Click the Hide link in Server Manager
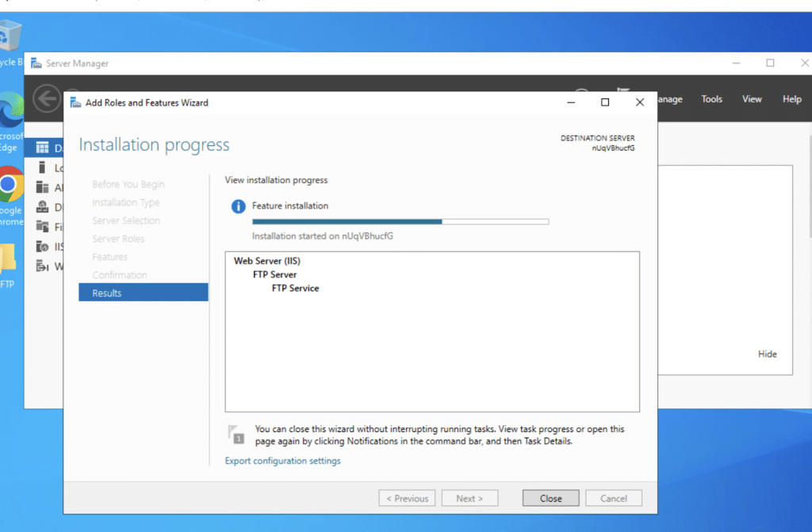Screen dimensions: 812x532 point(767,354)
